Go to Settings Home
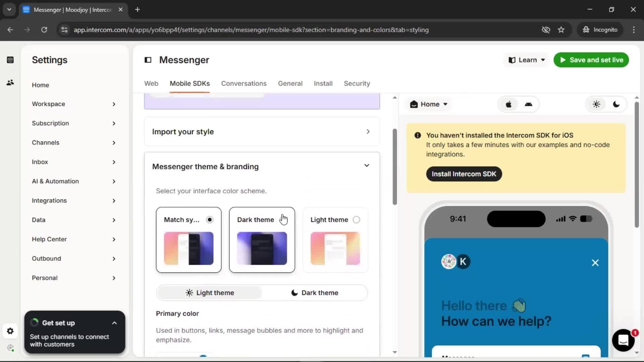The width and height of the screenshot is (644, 362). [40, 85]
